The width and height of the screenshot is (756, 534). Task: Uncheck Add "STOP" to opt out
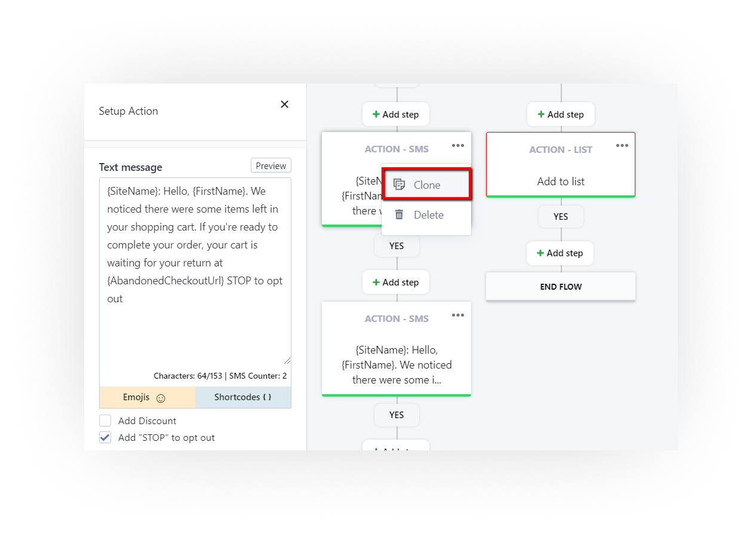105,437
